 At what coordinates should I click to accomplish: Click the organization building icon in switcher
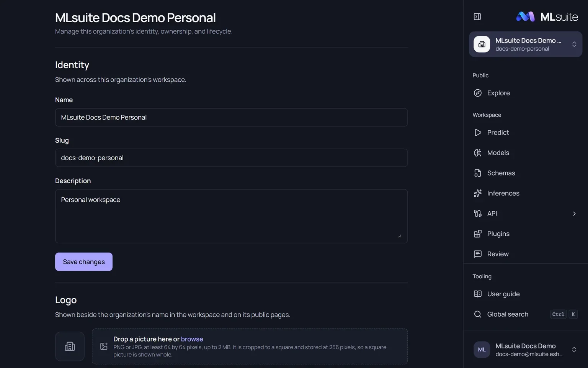pyautogui.click(x=482, y=44)
